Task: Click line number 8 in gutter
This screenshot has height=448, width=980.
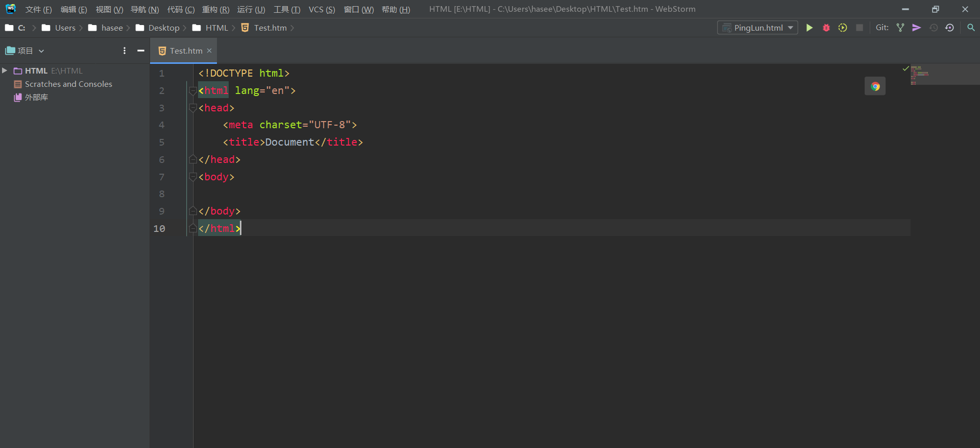Action: coord(162,194)
